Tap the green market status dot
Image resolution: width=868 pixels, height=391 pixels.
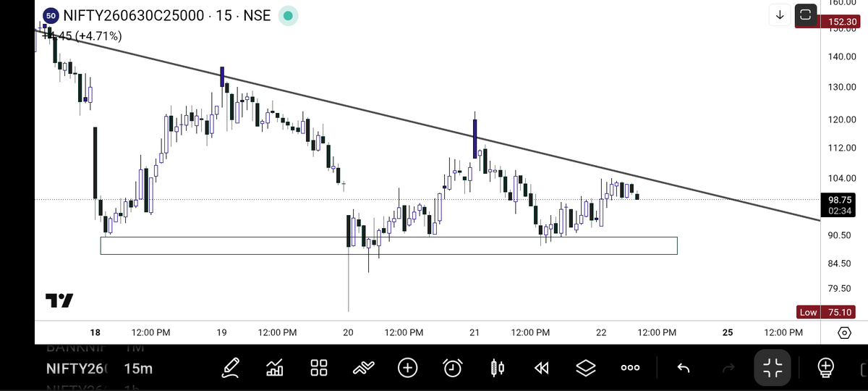[x=288, y=15]
